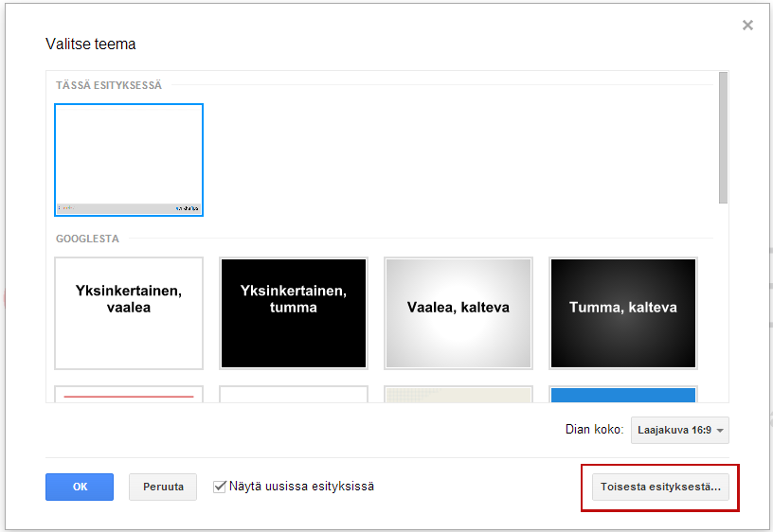
Task: Select the partially visible red-line theme
Action: (129, 394)
